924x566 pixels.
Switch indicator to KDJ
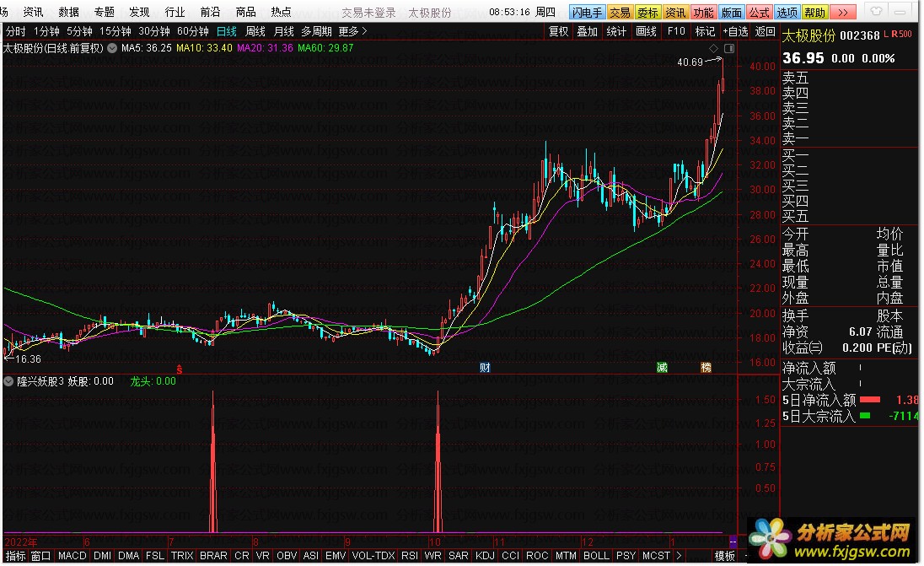click(x=485, y=556)
